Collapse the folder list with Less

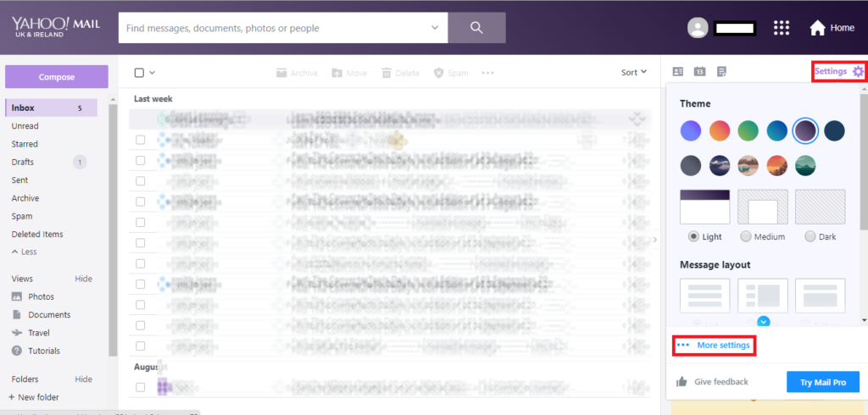[x=24, y=252]
